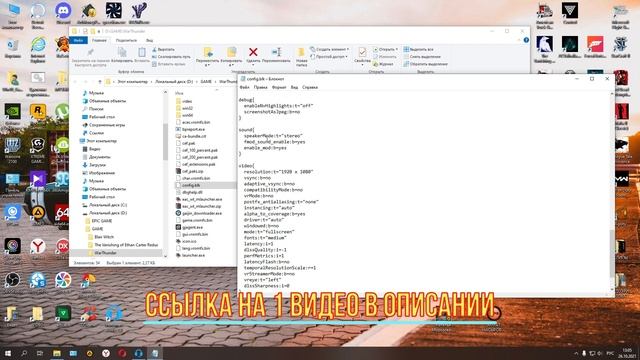Click the Up arrow in Explorer navigation bar
The width and height of the screenshot is (640, 360).
(99, 82)
